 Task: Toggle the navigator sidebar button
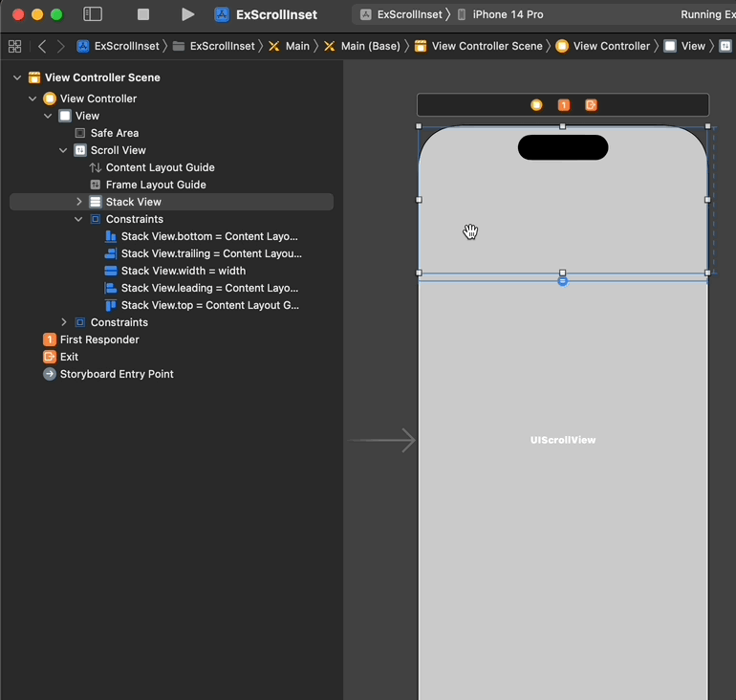(x=93, y=14)
